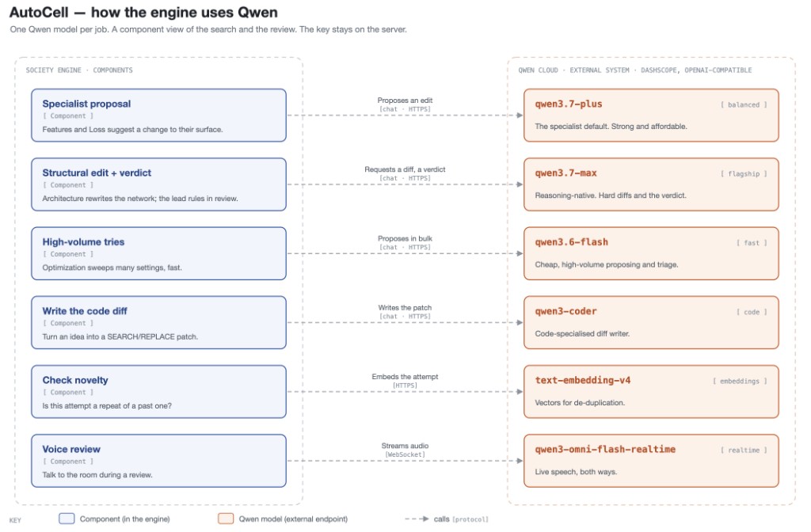Click the dashed arrow icon in the key
Screen dimensions: 811x532
click(x=417, y=519)
